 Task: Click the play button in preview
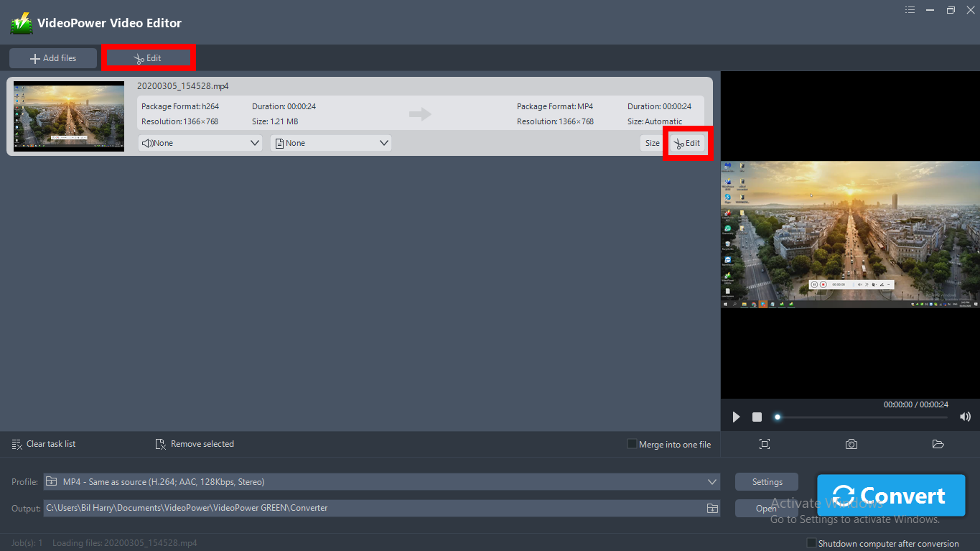(736, 417)
